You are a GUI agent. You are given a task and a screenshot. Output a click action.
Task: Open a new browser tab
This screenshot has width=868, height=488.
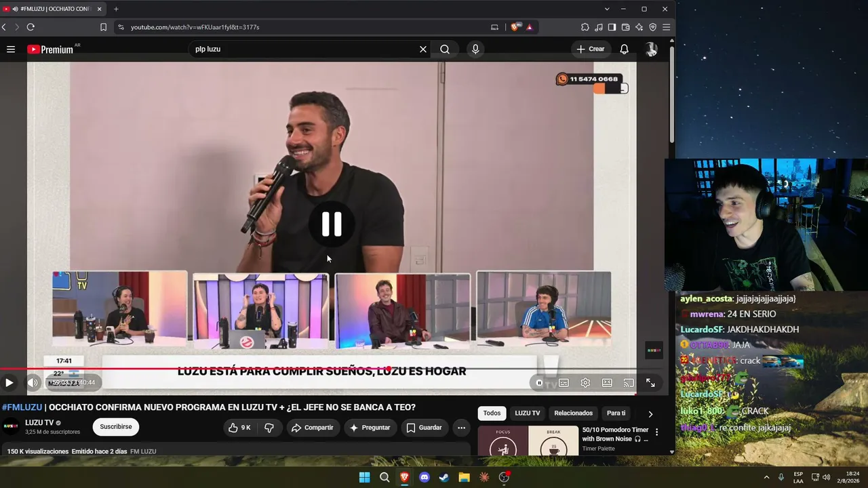point(116,9)
